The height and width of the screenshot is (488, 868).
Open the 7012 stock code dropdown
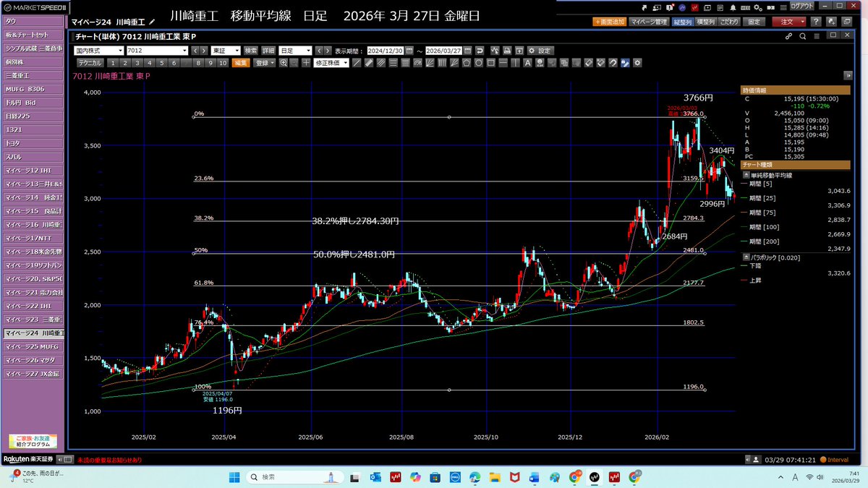pyautogui.click(x=156, y=51)
